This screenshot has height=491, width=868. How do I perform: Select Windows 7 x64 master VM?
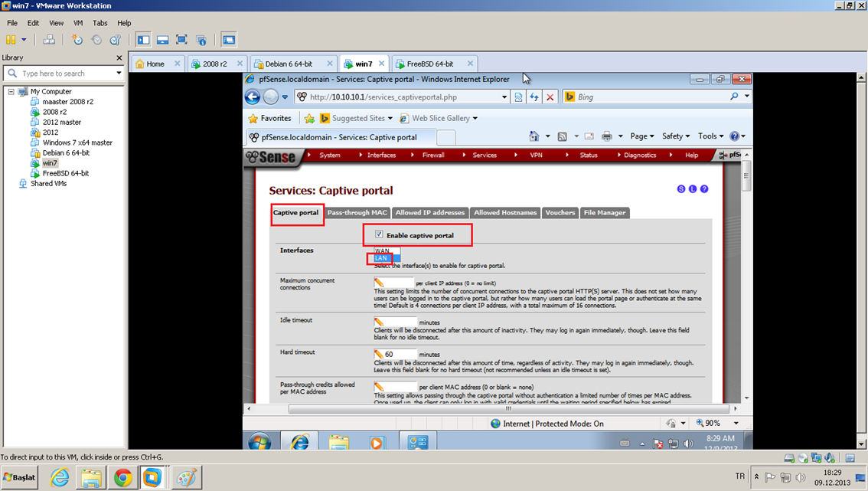tap(77, 142)
